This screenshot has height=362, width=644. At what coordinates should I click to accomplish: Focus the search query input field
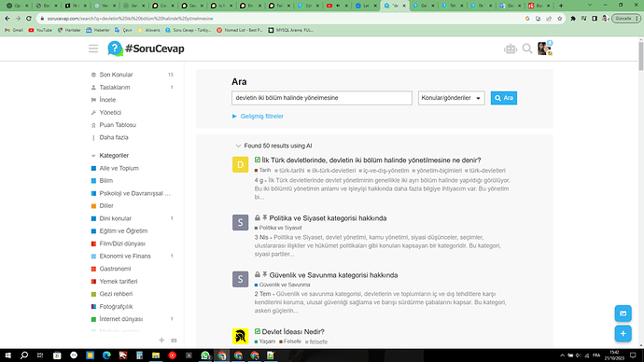coord(322,98)
